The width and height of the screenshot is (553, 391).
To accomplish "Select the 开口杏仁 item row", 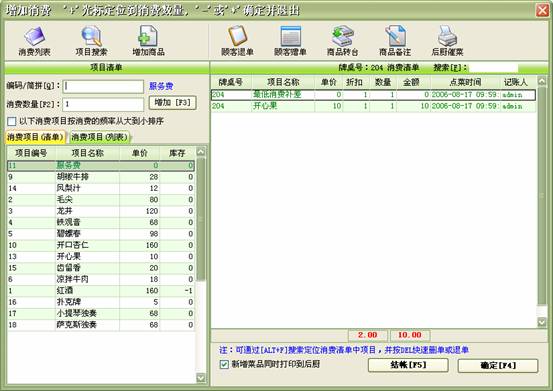I will pos(101,245).
